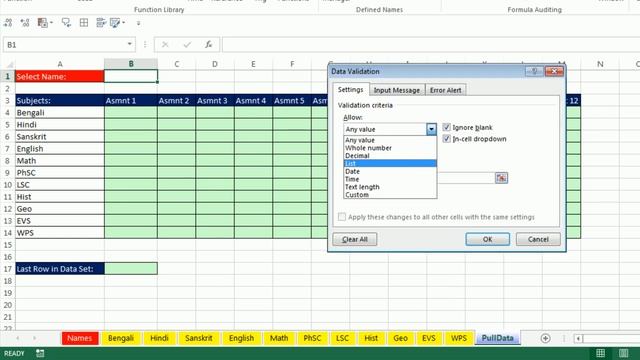The width and height of the screenshot is (640, 360).
Task: Open the Geo sheet tab
Action: click(400, 338)
